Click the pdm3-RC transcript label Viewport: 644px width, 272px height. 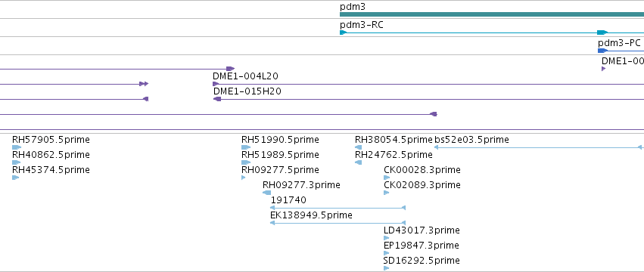(x=362, y=25)
